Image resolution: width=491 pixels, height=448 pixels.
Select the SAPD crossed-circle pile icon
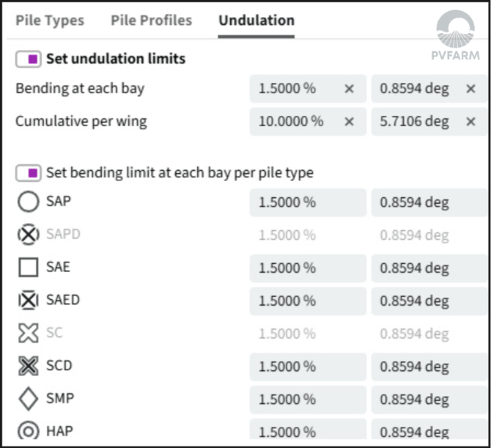point(28,235)
